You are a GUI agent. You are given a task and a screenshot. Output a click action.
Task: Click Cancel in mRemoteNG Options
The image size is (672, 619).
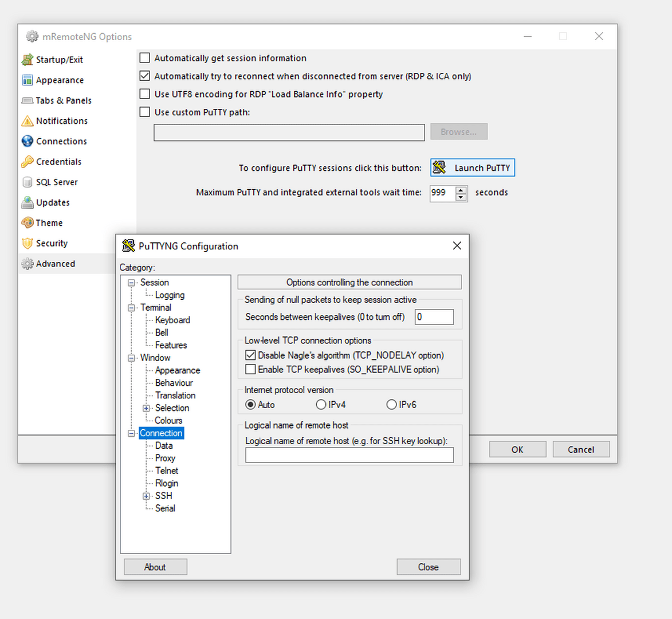click(581, 449)
